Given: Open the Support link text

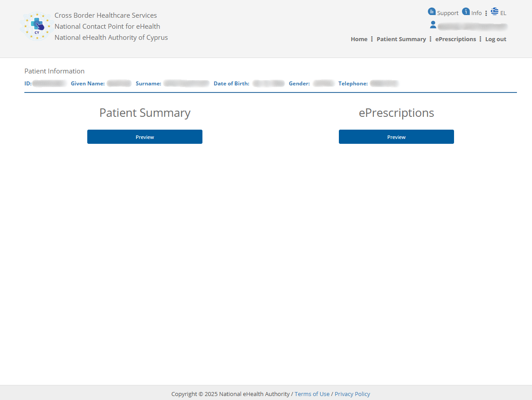Looking at the screenshot, I should coord(447,13).
